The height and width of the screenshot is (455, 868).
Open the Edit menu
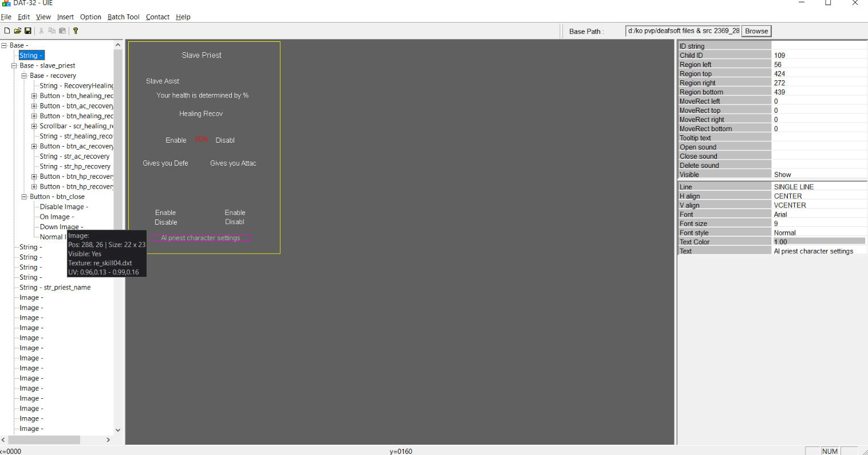tap(24, 17)
